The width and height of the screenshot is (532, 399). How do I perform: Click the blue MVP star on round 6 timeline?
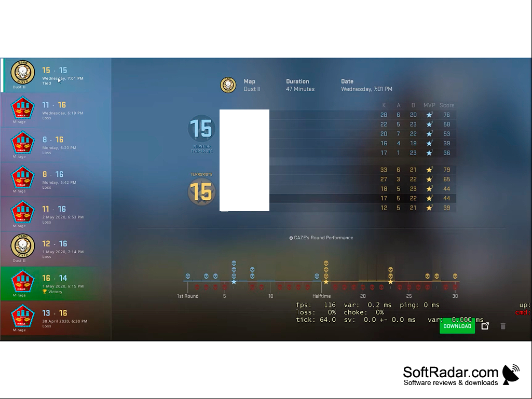pyautogui.click(x=234, y=282)
